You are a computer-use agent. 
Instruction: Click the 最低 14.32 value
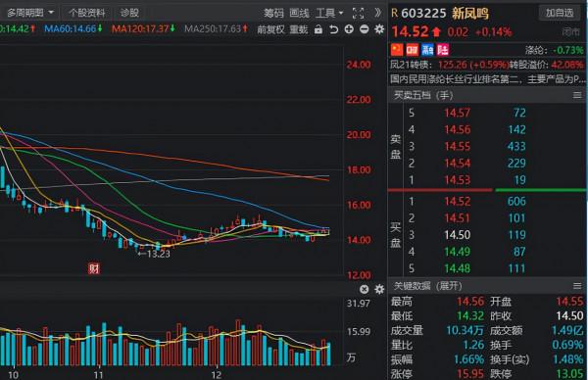(470, 316)
